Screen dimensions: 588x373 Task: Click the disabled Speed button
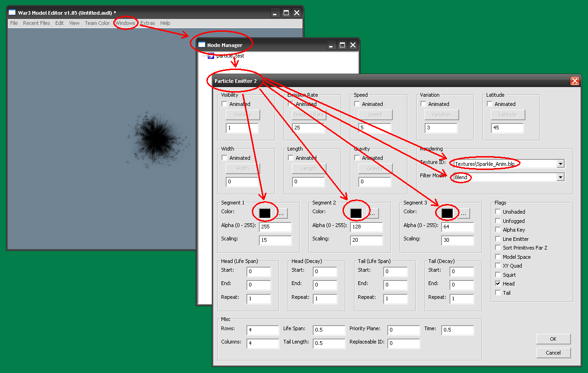click(x=375, y=115)
